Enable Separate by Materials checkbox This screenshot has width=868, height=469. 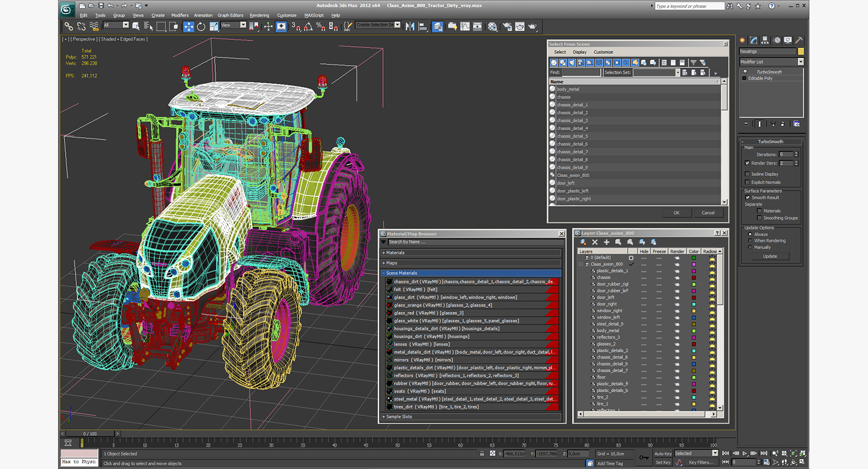point(759,211)
